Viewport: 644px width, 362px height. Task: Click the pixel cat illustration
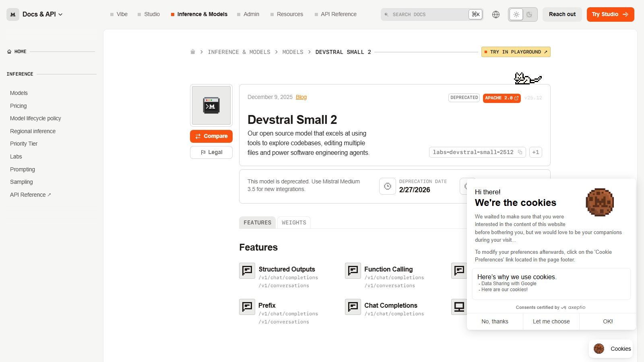tap(528, 78)
